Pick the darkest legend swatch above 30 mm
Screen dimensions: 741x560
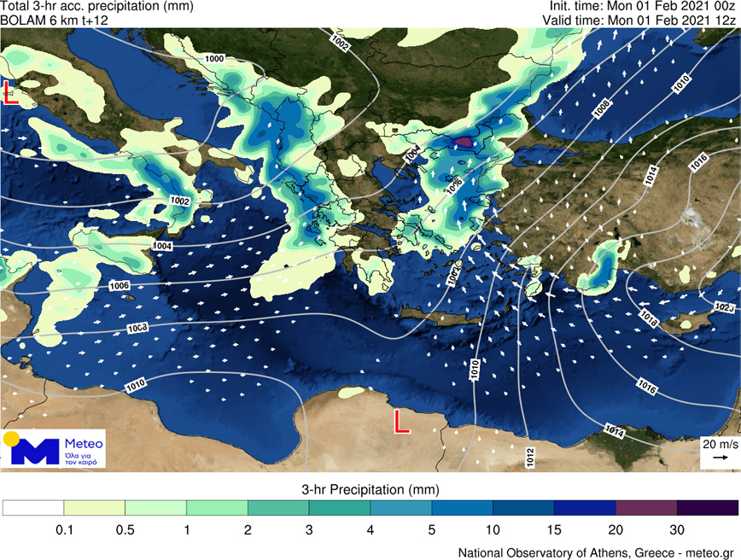(x=707, y=508)
